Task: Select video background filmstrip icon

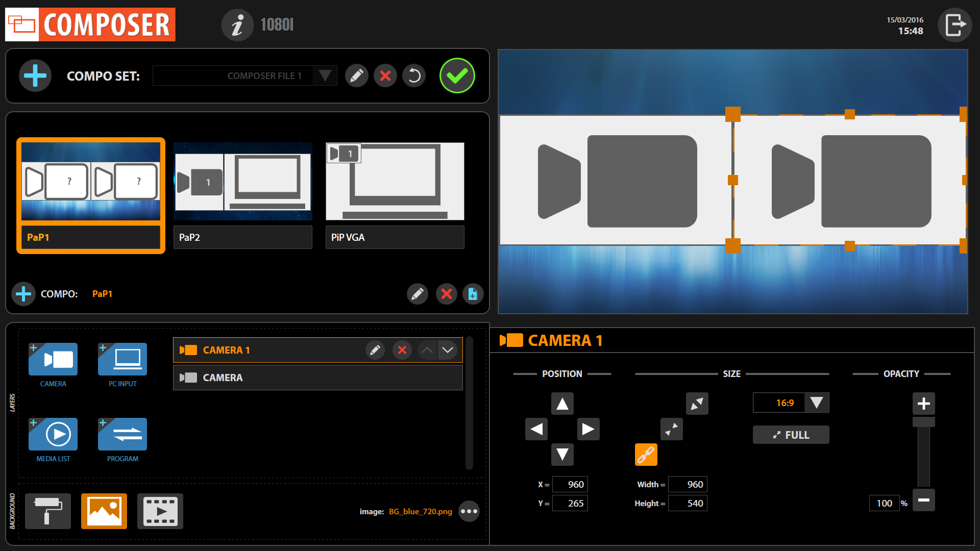Action: tap(160, 511)
